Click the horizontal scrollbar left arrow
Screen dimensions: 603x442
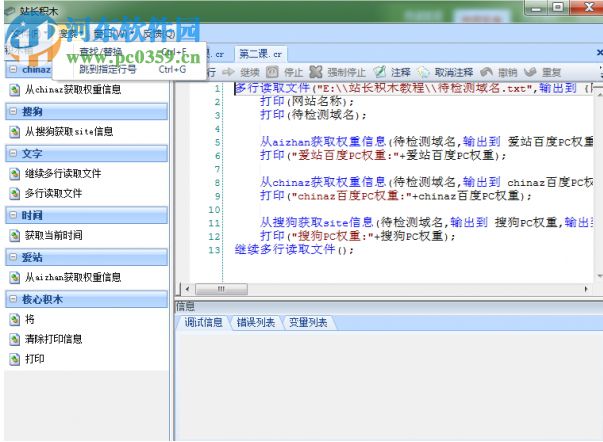click(187, 289)
